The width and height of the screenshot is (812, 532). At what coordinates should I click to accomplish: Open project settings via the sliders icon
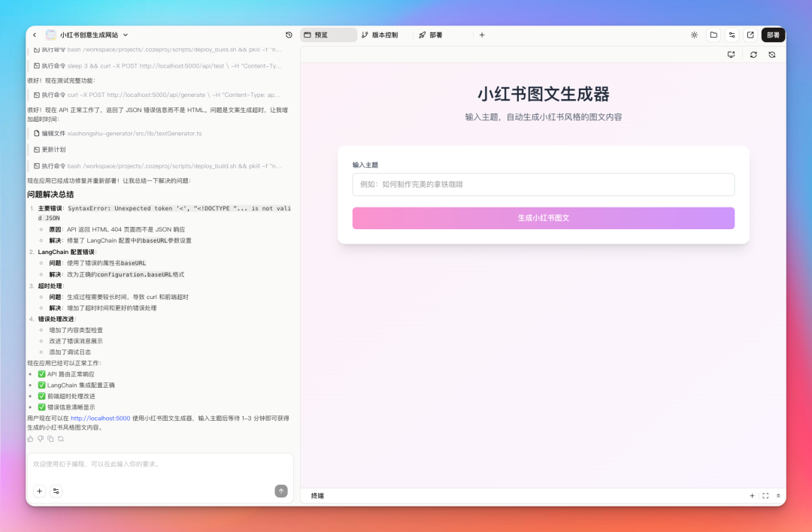click(731, 35)
